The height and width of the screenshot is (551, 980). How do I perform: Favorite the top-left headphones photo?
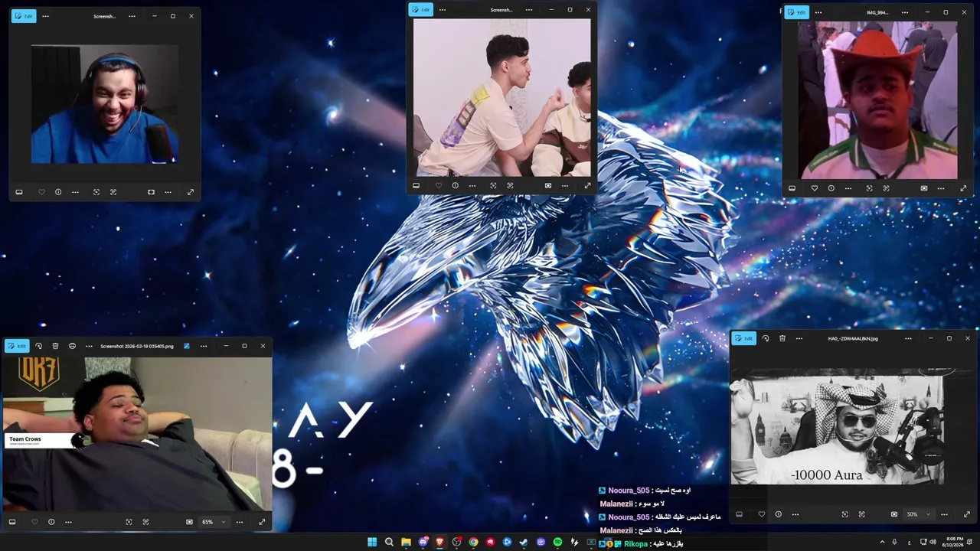[x=41, y=192]
